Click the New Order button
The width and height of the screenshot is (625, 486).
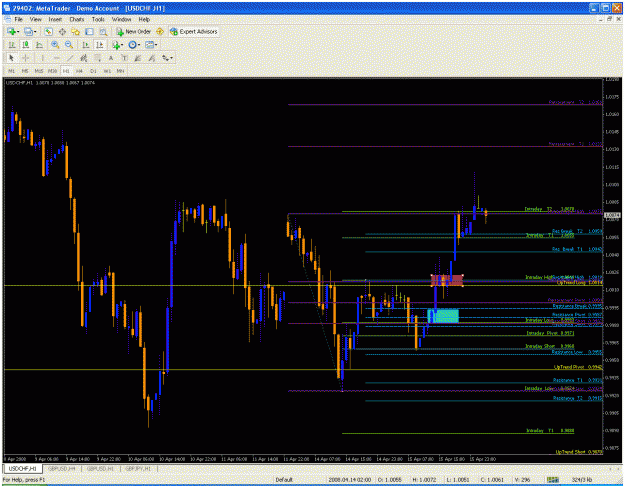[x=133, y=31]
